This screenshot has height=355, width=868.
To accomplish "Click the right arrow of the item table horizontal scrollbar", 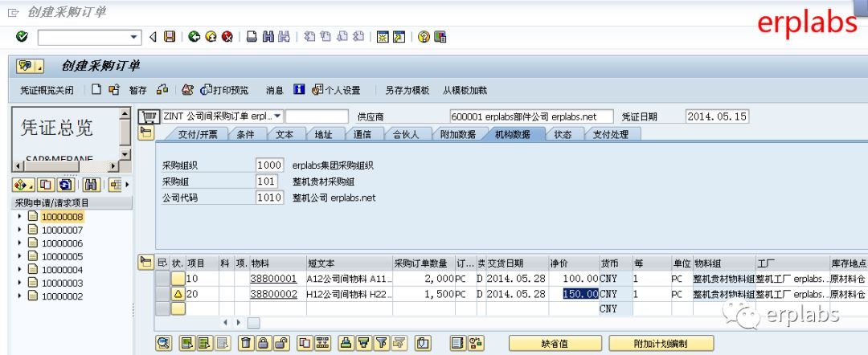I will coord(238,322).
